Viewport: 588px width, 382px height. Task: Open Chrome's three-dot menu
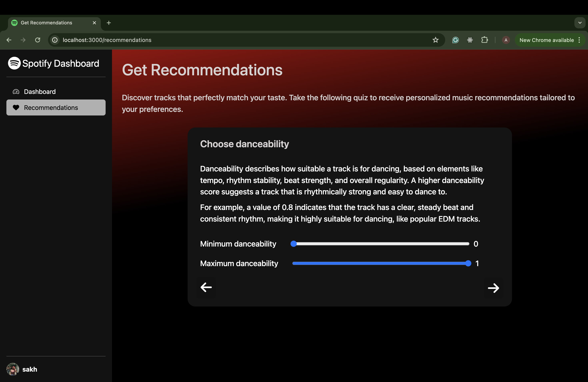[x=579, y=40]
